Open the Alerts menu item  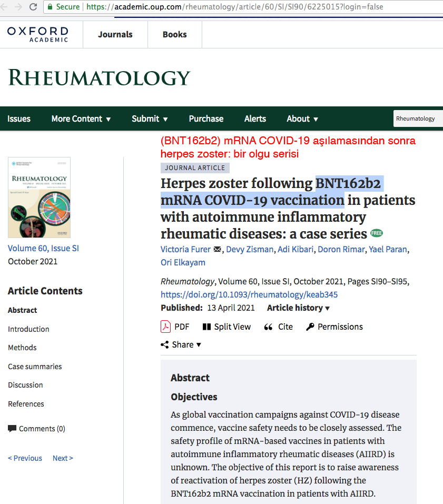[255, 118]
